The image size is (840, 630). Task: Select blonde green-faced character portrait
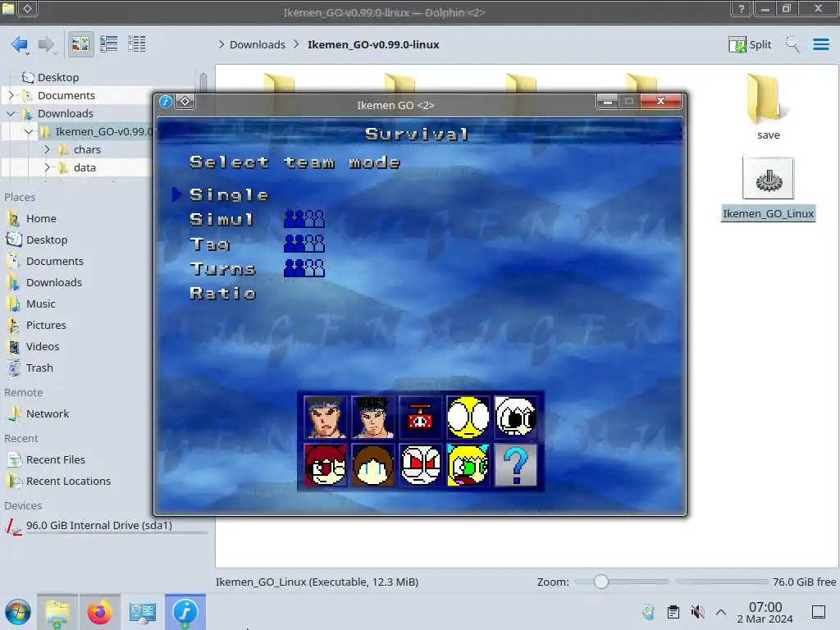pyautogui.click(x=468, y=465)
